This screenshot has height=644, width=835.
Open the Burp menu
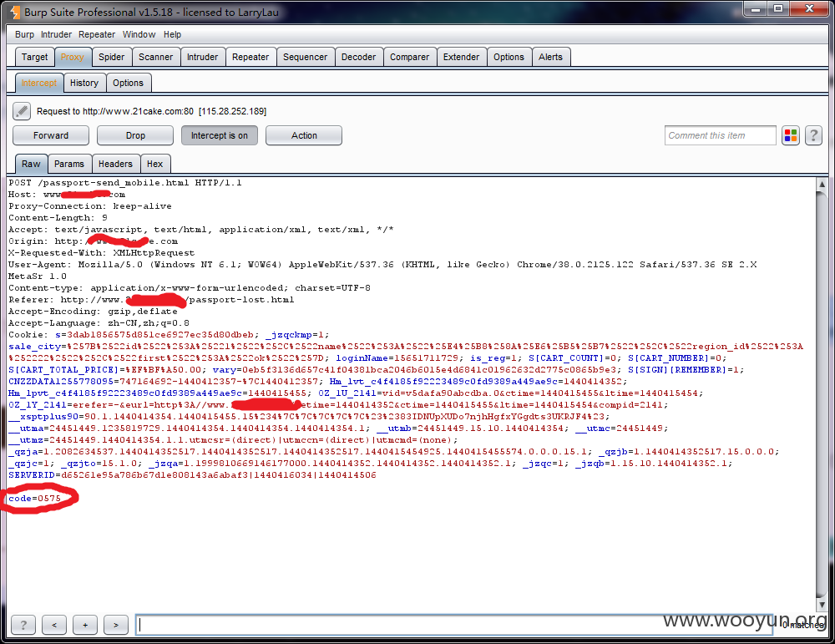[24, 34]
